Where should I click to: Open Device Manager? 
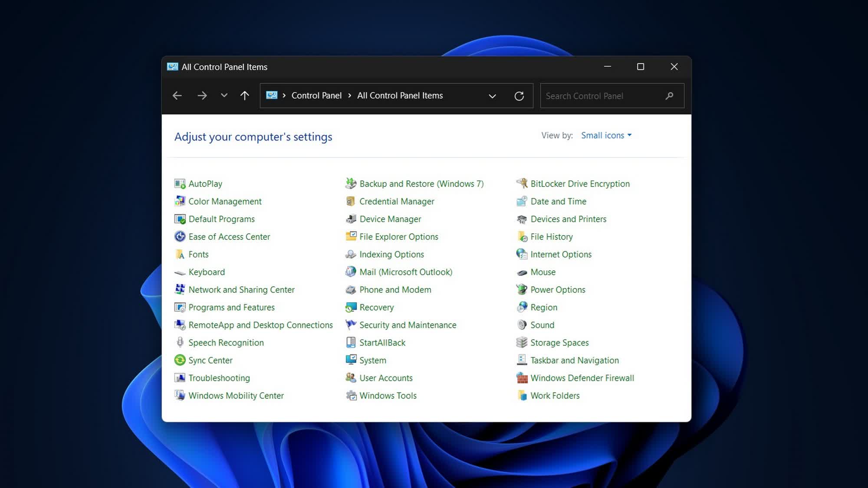pyautogui.click(x=389, y=219)
